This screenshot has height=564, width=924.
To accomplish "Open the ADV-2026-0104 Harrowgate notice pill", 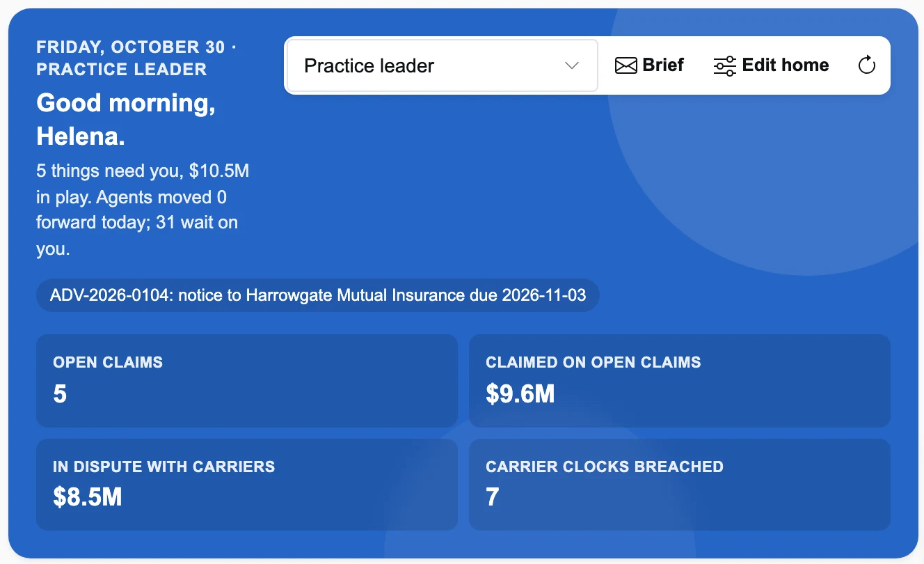I will pyautogui.click(x=318, y=295).
